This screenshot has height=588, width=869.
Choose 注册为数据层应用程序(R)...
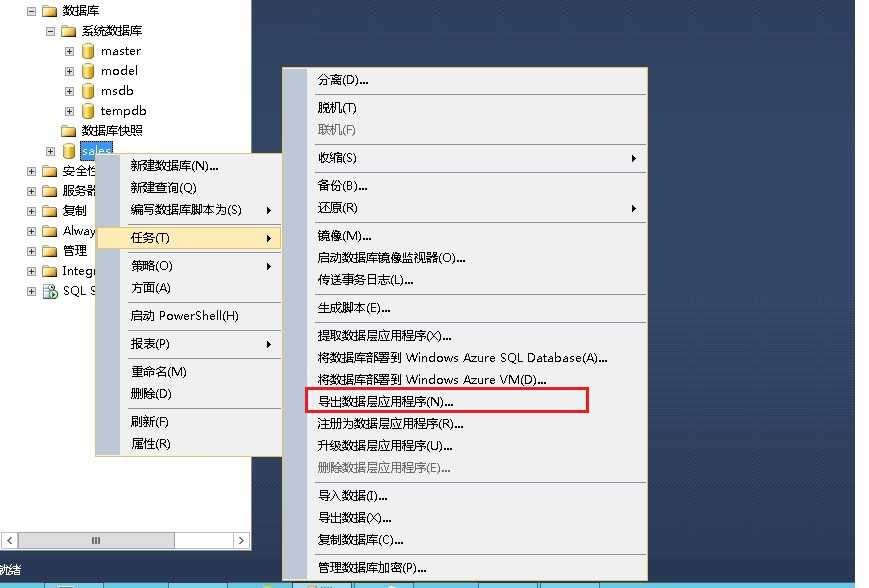pyautogui.click(x=464, y=424)
